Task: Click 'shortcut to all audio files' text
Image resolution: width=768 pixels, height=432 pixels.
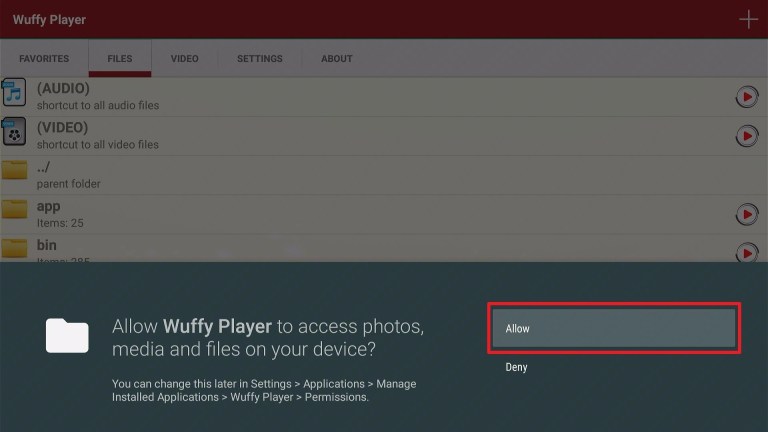Action: pos(98,105)
